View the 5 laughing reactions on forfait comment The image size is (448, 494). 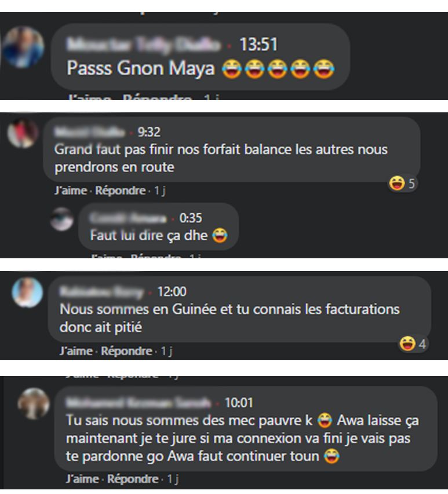tap(402, 183)
